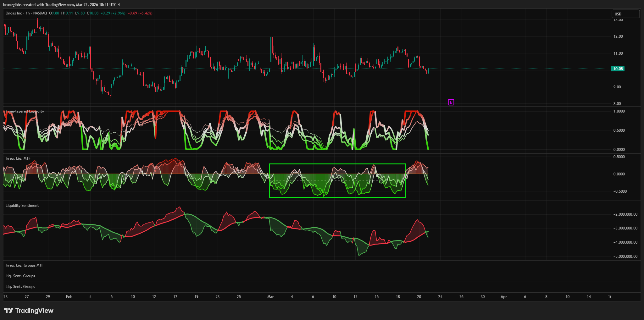The image size is (644, 320).
Task: Select the green rectangle drawing's top edge
Action: pos(337,164)
